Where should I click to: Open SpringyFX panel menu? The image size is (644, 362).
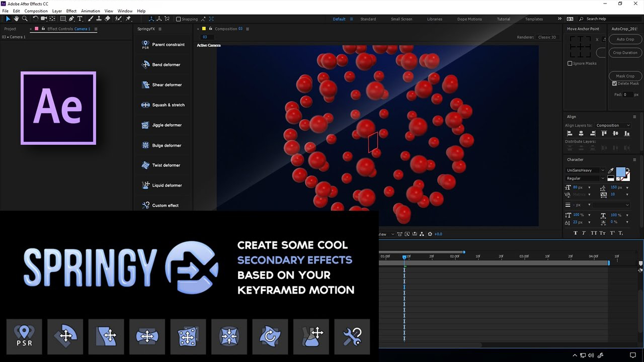pyautogui.click(x=160, y=29)
